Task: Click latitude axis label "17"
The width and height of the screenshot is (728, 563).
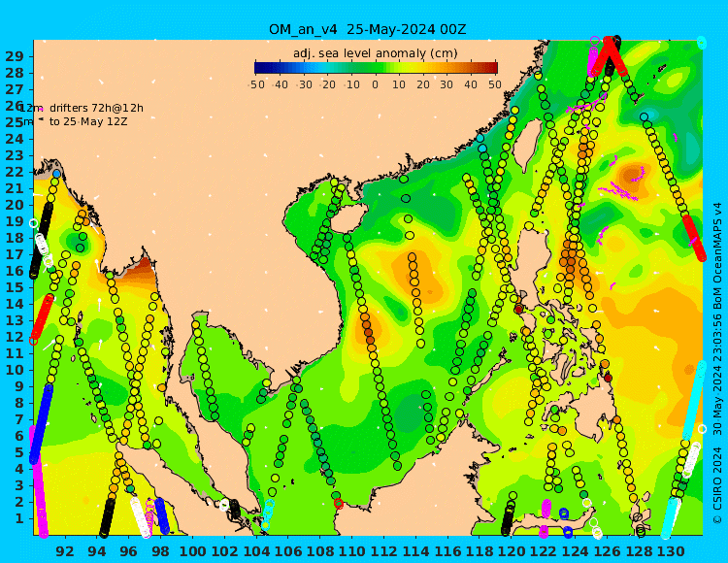Action: click(14, 254)
